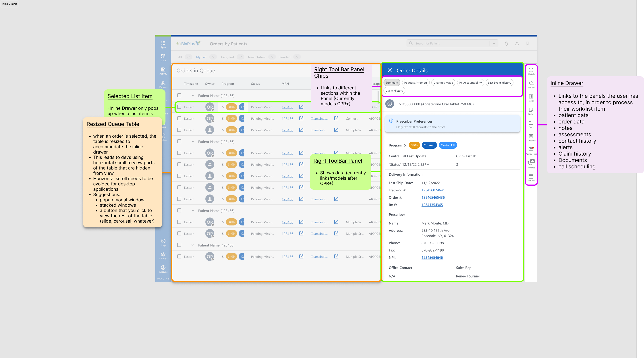Image resolution: width=644 pixels, height=358 pixels.
Task: Expand the last Patient Name (123456) group
Action: pyautogui.click(x=193, y=245)
